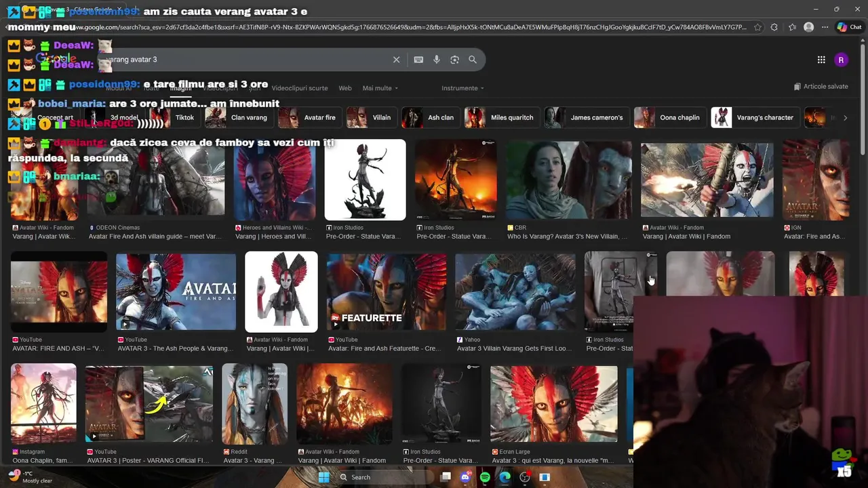The image size is (868, 488).
Task: Open the Copilot Chat button
Action: pyautogui.click(x=849, y=27)
